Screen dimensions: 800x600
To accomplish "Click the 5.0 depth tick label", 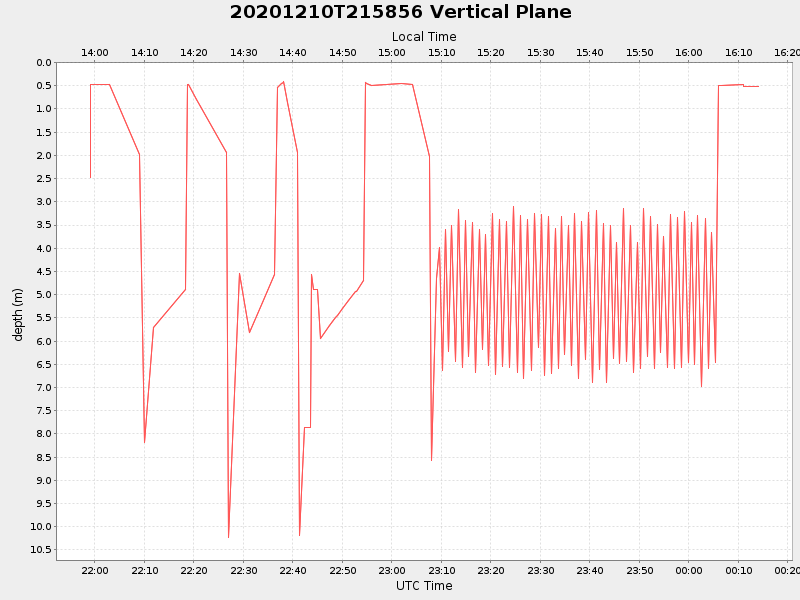I will point(44,295).
